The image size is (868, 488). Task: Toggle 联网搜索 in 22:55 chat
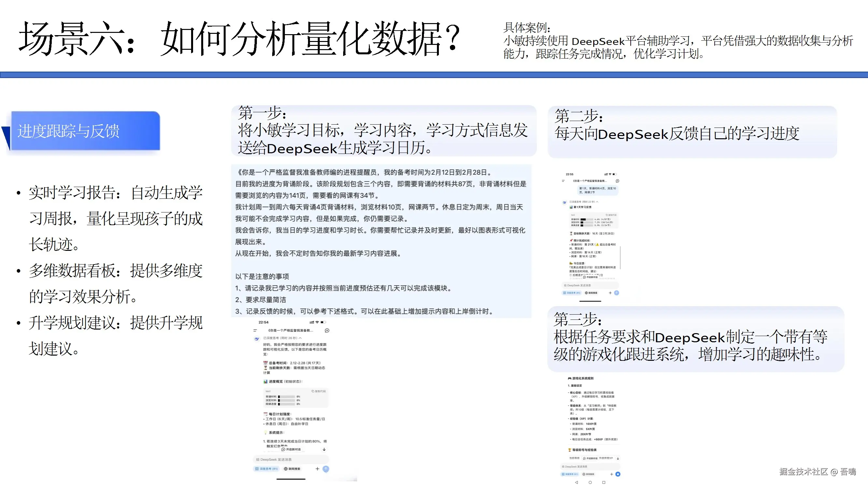pos(591,293)
